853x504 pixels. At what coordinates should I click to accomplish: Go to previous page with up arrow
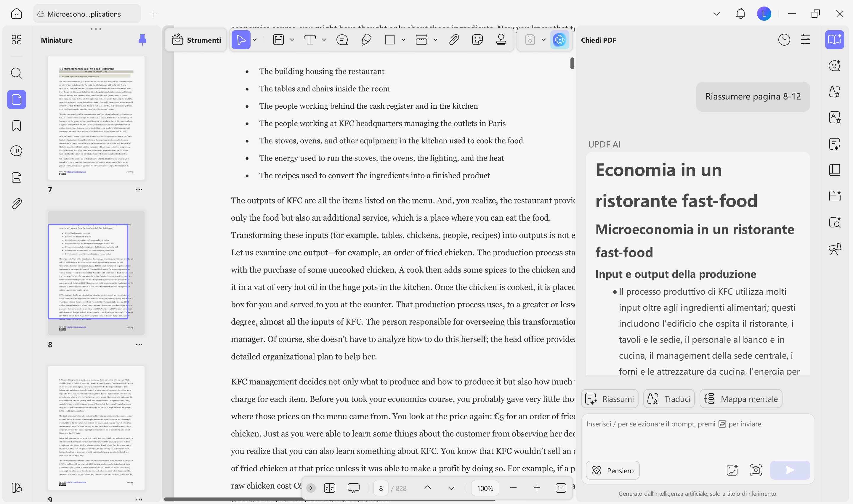[428, 488]
